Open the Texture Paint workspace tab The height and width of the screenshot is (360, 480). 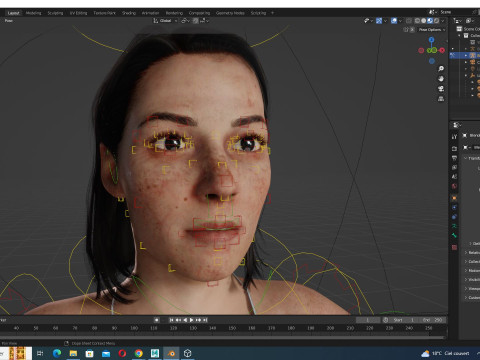[104, 13]
